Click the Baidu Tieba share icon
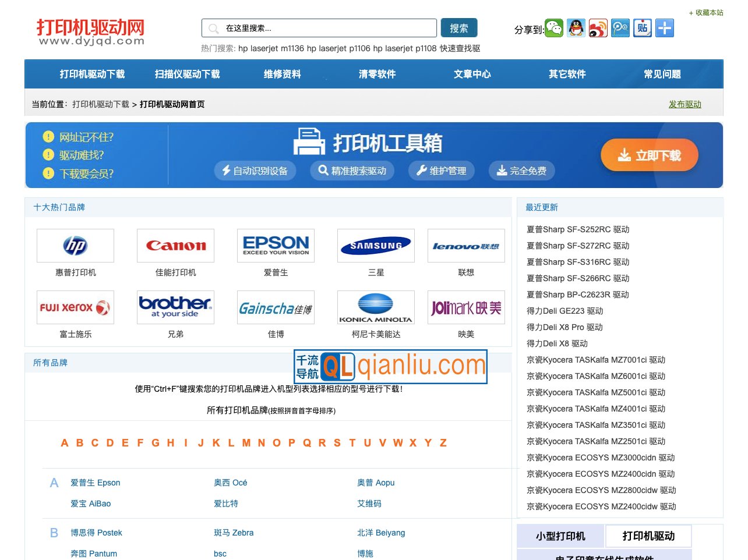Screen dimensions: 748x560 pyautogui.click(x=642, y=27)
